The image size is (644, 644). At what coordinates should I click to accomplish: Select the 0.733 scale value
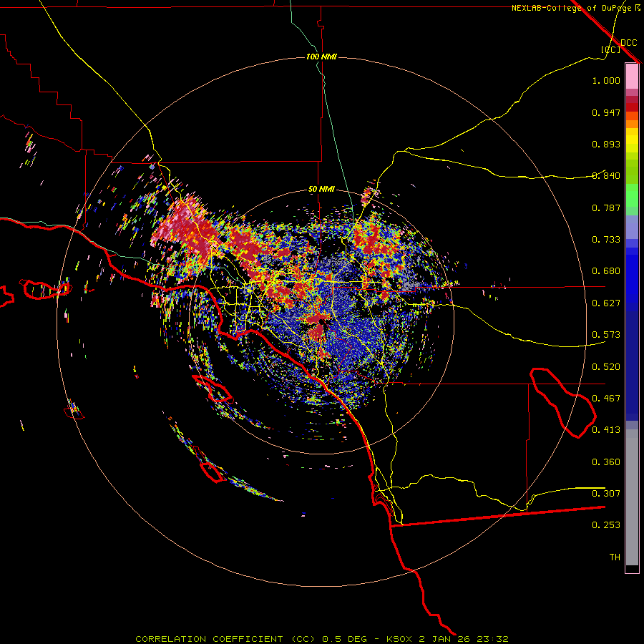(x=606, y=240)
